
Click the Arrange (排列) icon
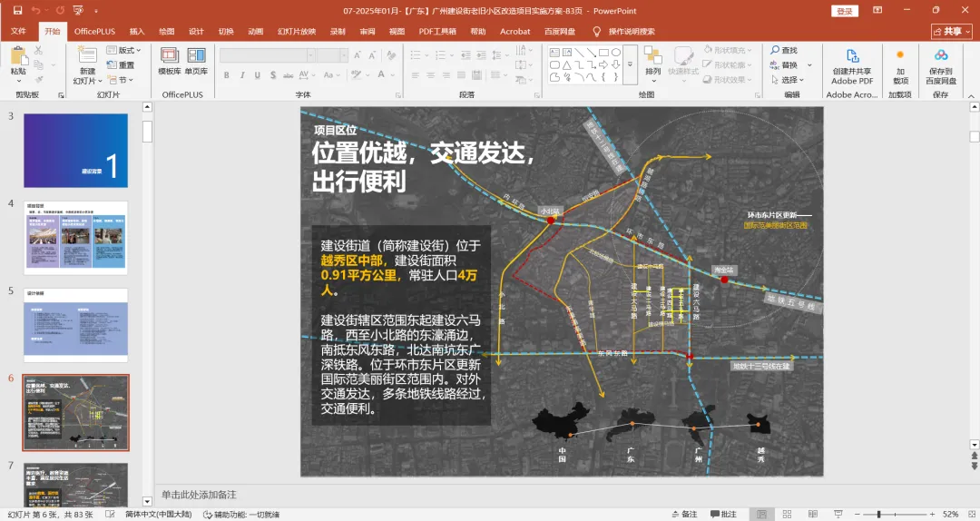tap(653, 62)
